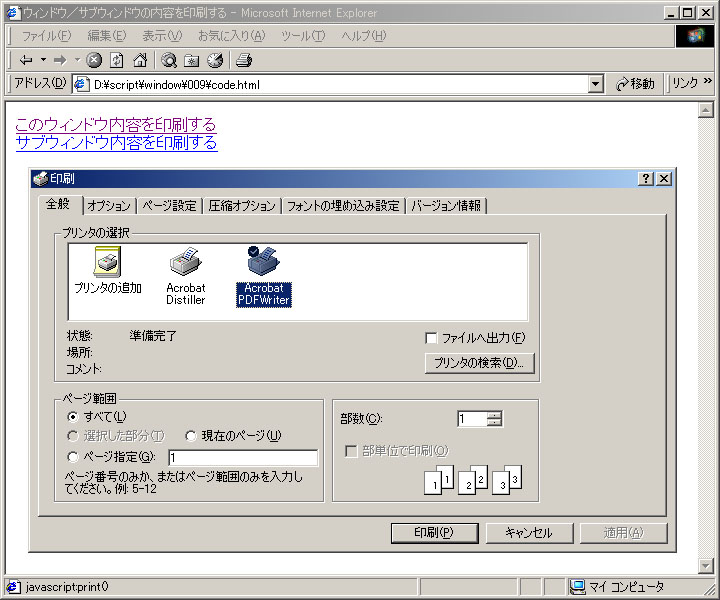
Task: Click the collate pages illustration
Action: coord(473,480)
